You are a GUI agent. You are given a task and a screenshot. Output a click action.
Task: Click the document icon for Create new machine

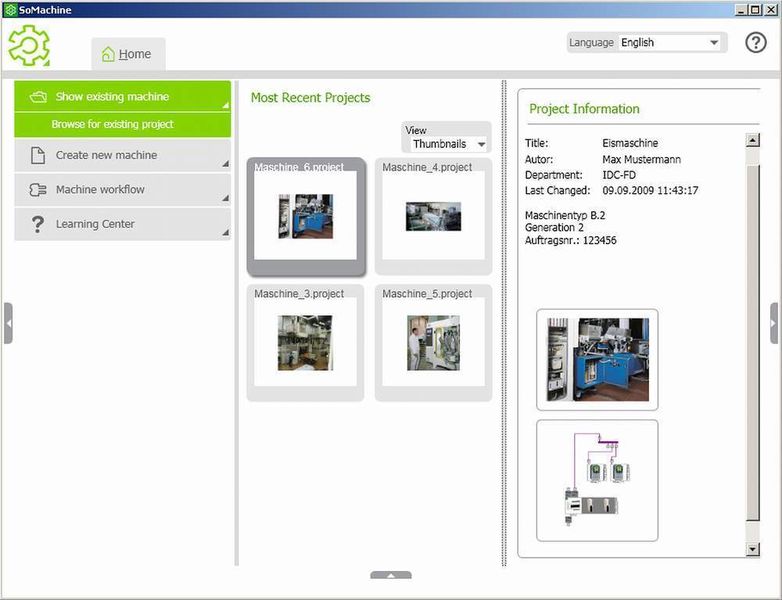[x=38, y=155]
